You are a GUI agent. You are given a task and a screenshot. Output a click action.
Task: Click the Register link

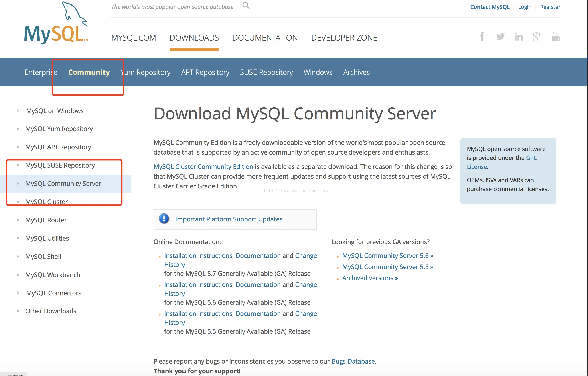pyautogui.click(x=550, y=7)
